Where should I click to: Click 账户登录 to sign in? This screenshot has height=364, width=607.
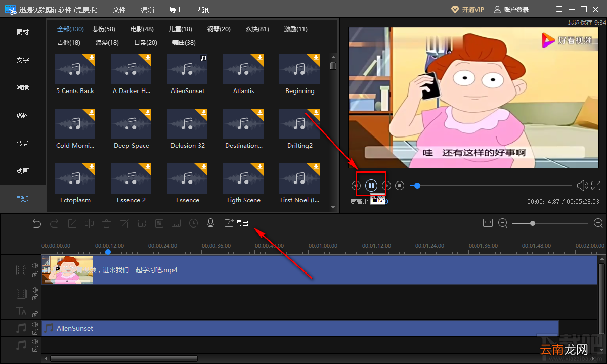(x=511, y=10)
